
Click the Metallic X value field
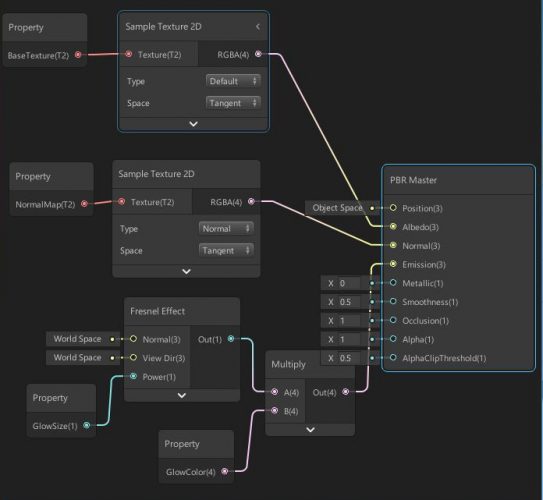349,283
